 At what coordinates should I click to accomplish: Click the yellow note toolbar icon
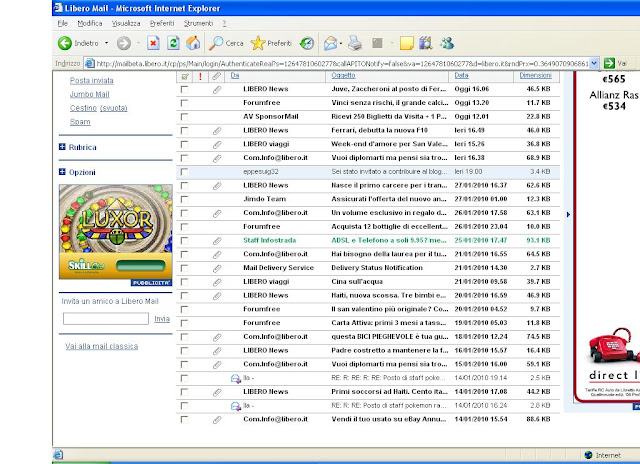[407, 43]
